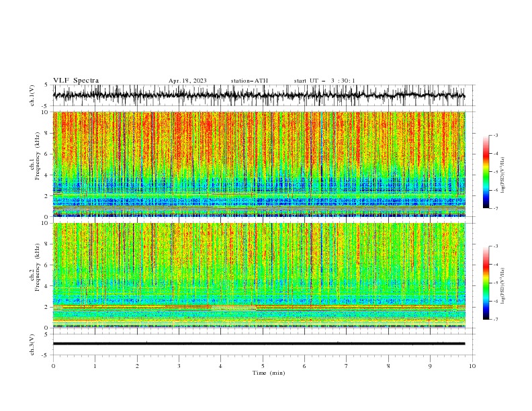Click the '5' tick on time axis
The image size is (532, 411).
tap(263, 366)
